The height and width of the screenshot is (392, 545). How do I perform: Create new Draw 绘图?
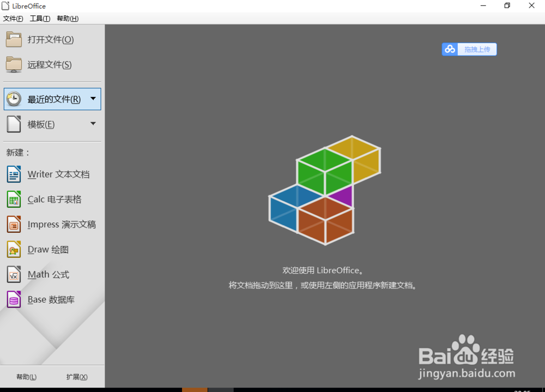[49, 249]
